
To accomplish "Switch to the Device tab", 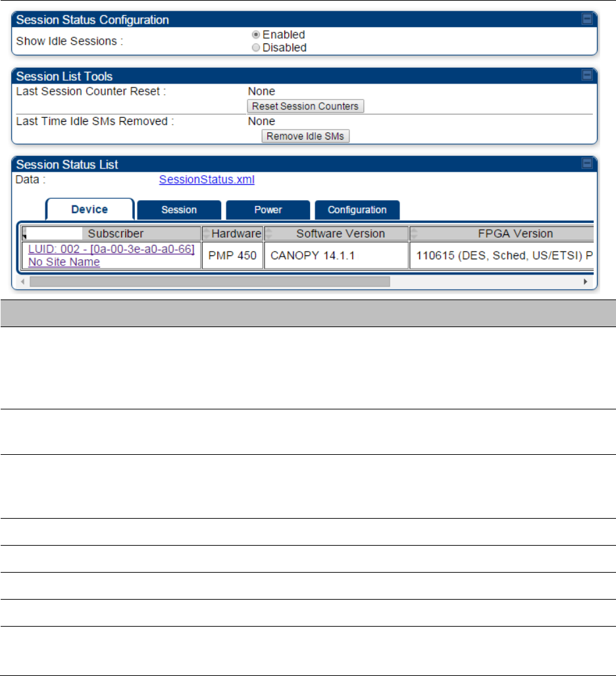I will tap(90, 209).
